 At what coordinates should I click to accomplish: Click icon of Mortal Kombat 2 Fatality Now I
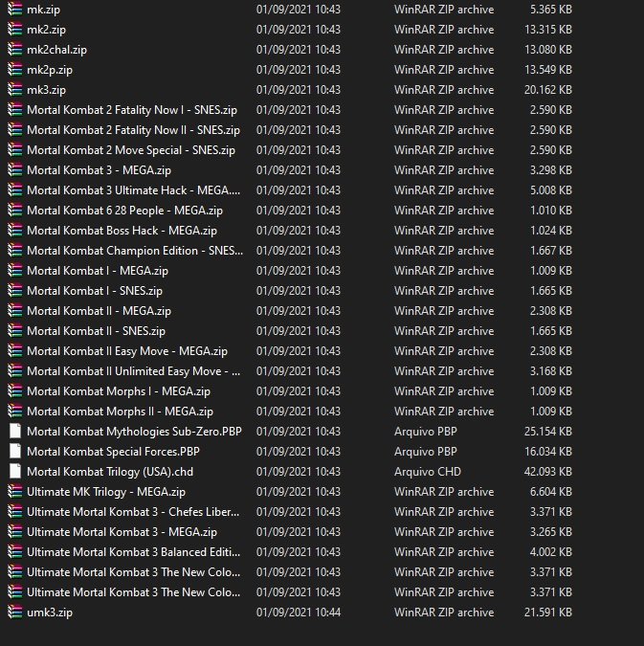(x=15, y=110)
